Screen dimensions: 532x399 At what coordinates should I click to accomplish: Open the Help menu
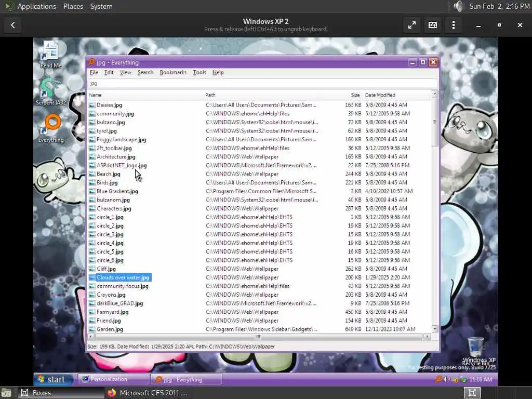tap(218, 72)
